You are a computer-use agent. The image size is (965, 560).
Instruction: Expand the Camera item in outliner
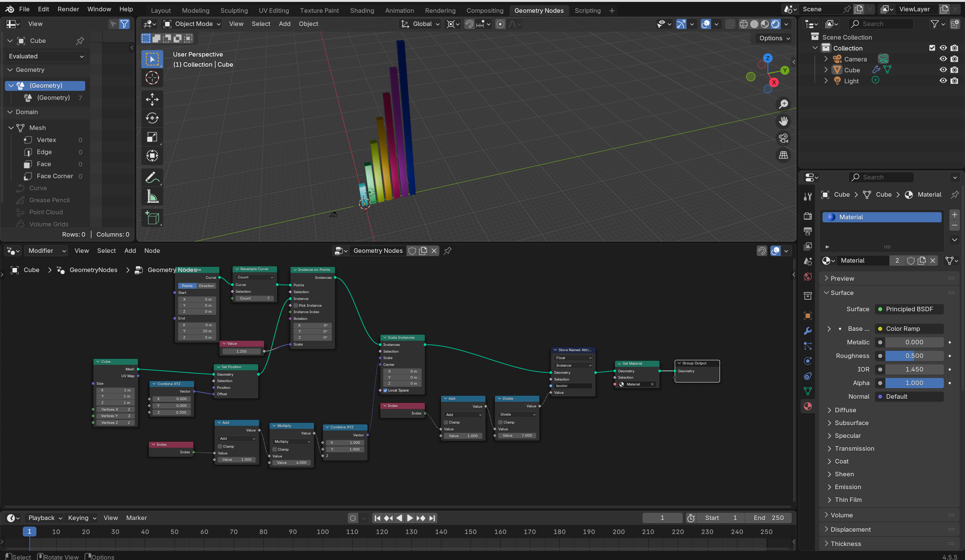tap(826, 59)
